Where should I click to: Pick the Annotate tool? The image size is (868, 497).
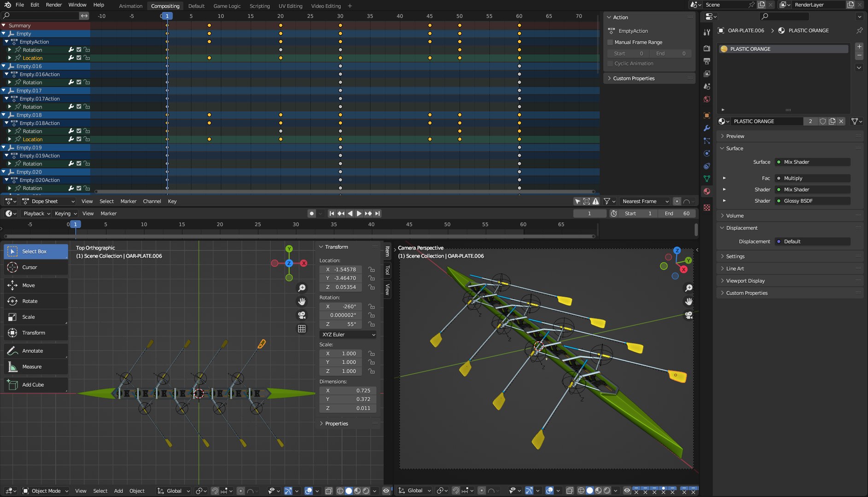click(x=36, y=351)
